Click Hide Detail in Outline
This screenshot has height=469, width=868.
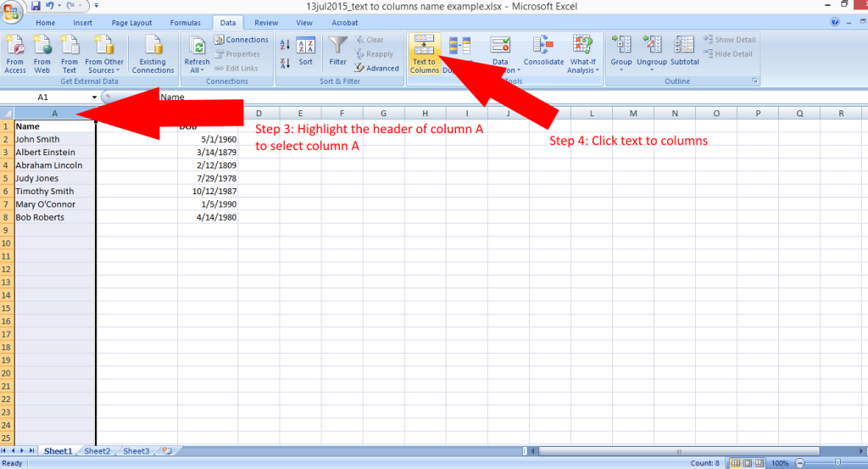click(x=728, y=53)
